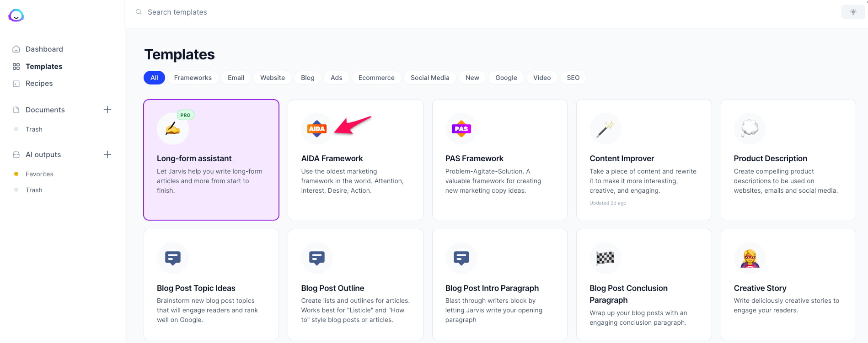868x343 pixels.
Task: Open Content Improver template title
Action: coord(622,158)
